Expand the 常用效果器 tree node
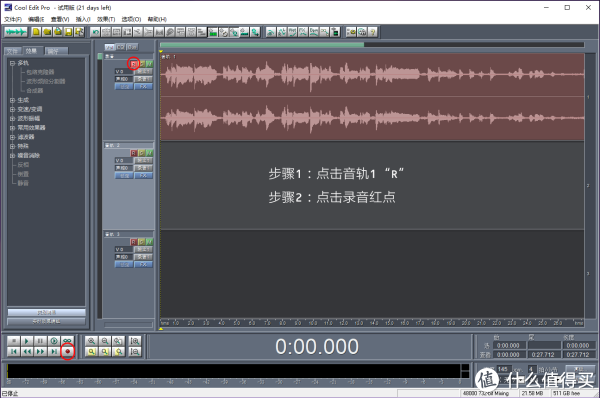Image resolution: width=600 pixels, height=398 pixels. (x=12, y=128)
